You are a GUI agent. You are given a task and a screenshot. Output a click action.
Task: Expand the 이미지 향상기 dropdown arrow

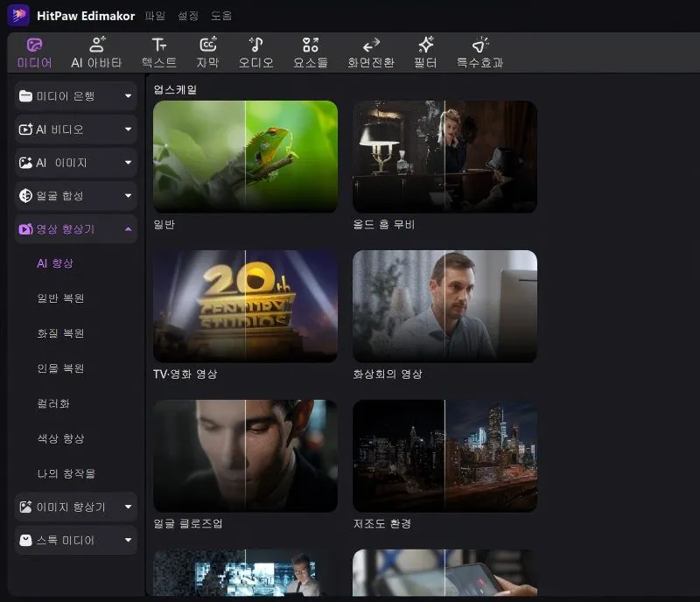click(x=128, y=507)
